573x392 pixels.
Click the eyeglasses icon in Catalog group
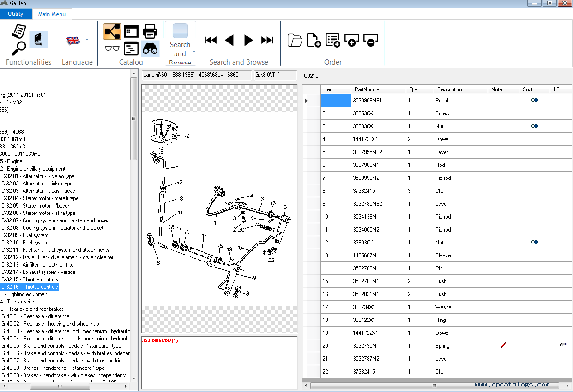pyautogui.click(x=112, y=48)
